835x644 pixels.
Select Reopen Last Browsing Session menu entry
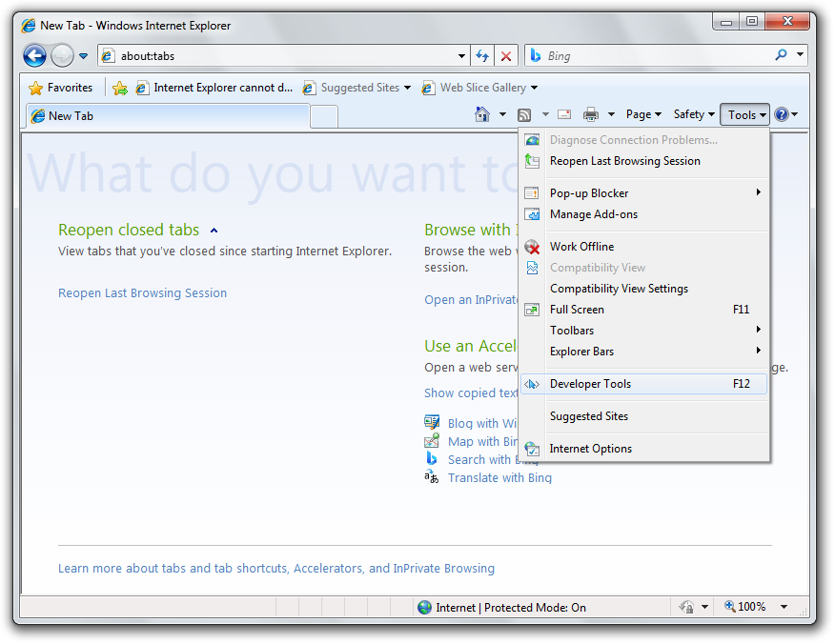643,161
